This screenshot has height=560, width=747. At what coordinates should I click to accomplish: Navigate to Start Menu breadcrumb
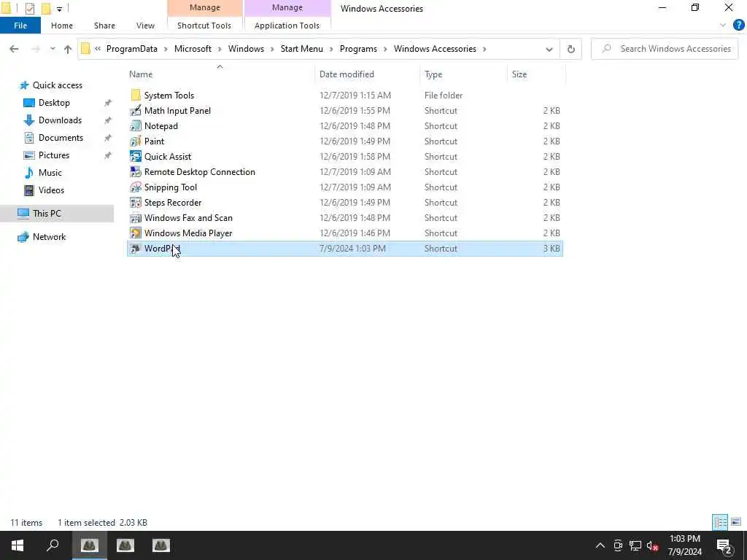pos(301,49)
